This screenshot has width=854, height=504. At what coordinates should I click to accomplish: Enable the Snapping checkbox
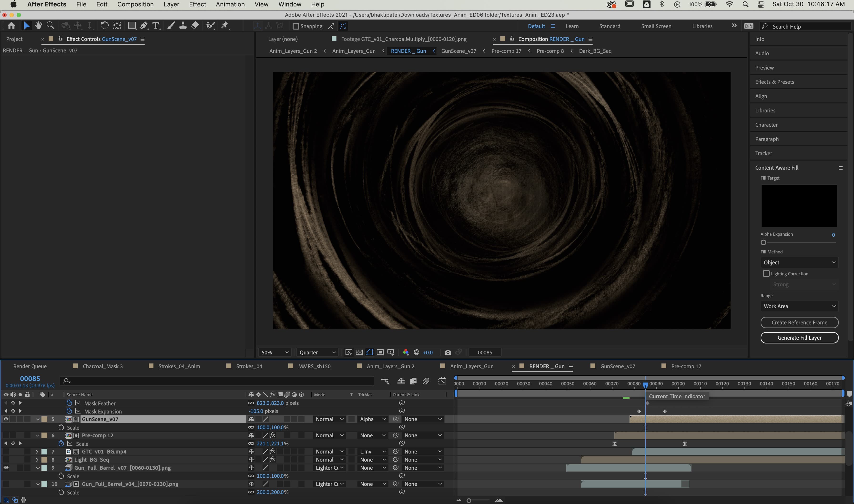point(295,26)
